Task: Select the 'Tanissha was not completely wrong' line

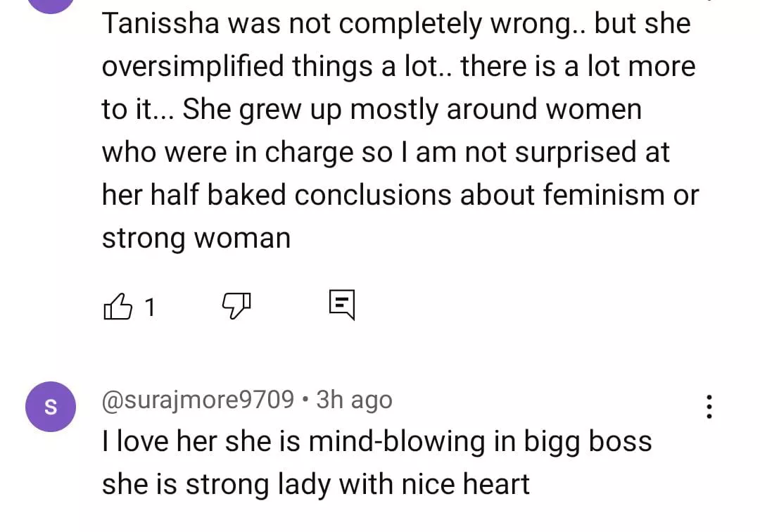Action: tap(396, 23)
